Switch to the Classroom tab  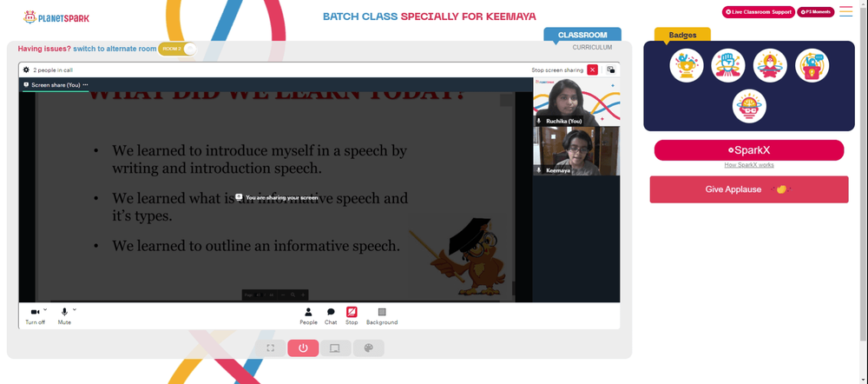[582, 35]
